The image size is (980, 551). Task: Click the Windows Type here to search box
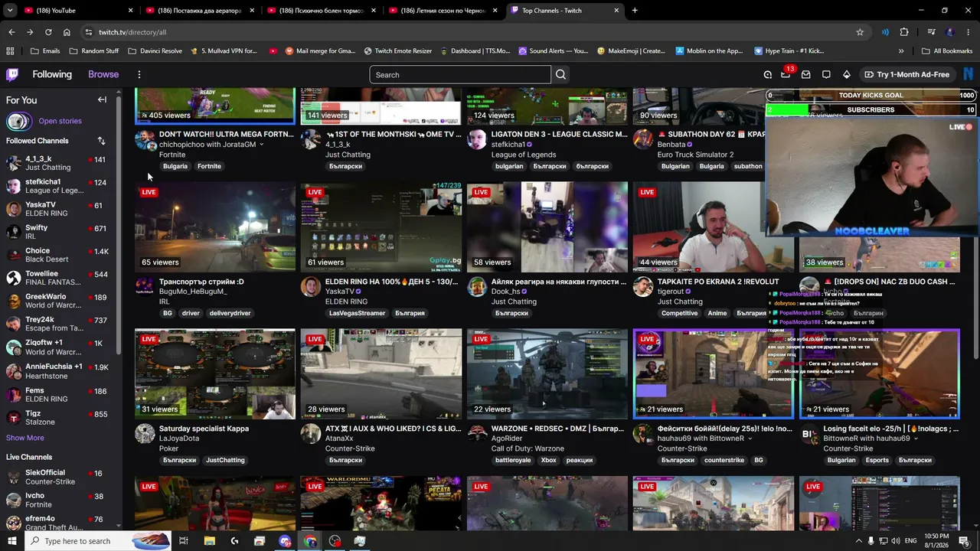(x=98, y=541)
